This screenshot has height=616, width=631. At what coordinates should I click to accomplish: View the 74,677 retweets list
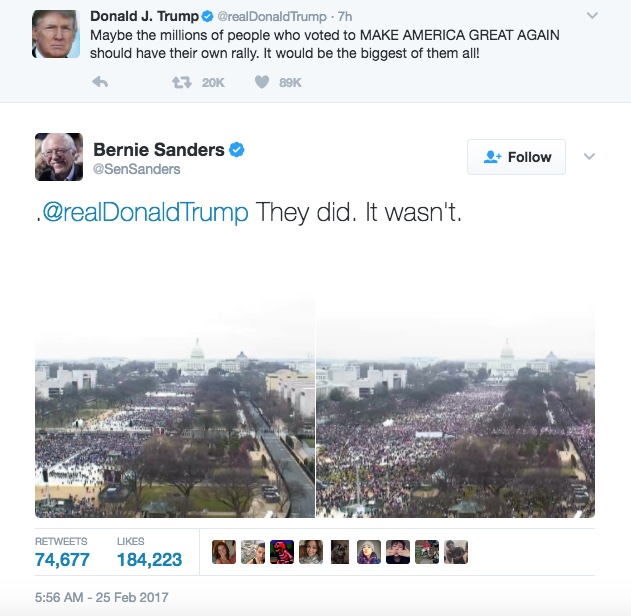click(x=62, y=552)
